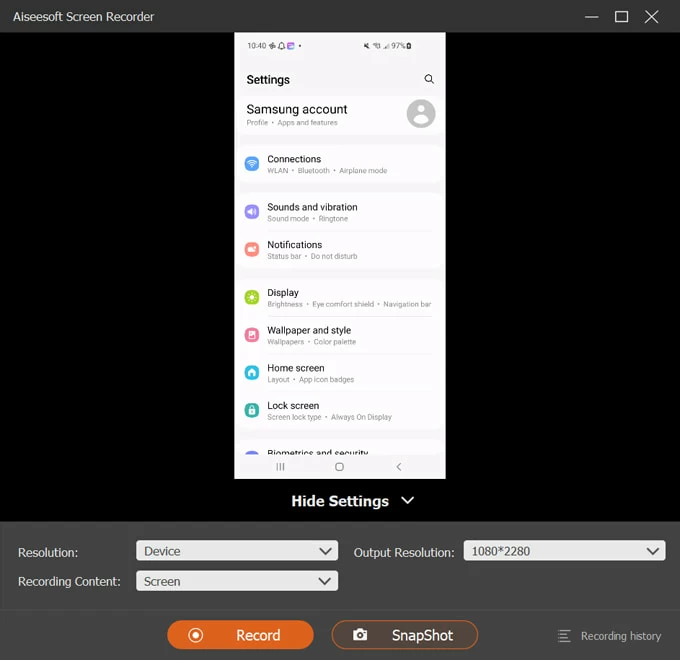Screen dimensions: 680x660
Task: Take a SnapShot of the phone screen
Action: tap(405, 635)
